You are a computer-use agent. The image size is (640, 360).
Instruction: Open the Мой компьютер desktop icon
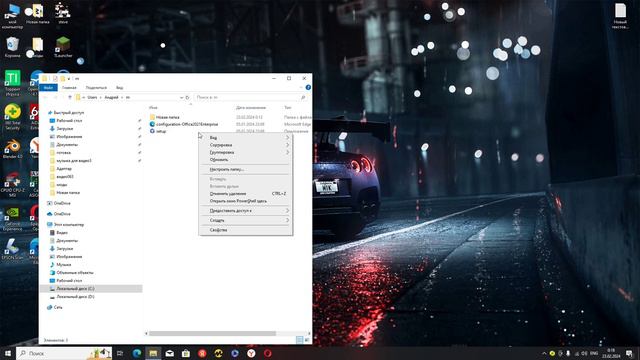pos(12,16)
